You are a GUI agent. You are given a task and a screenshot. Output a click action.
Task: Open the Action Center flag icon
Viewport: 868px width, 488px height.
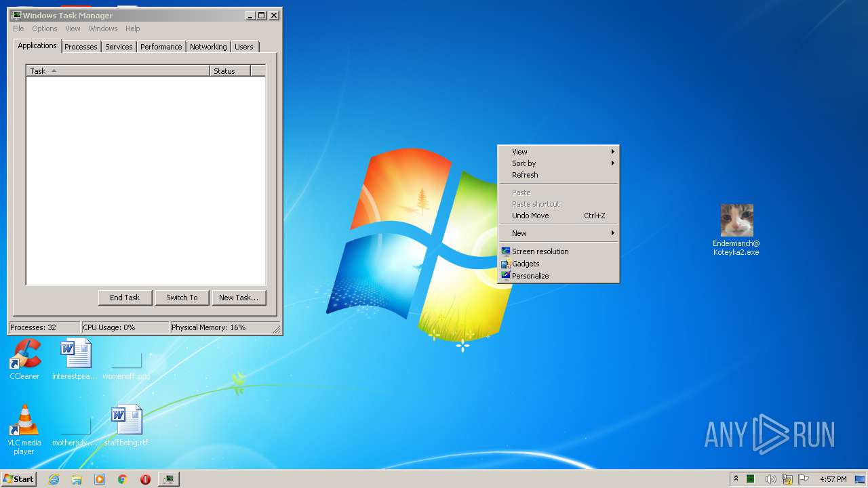coord(804,479)
